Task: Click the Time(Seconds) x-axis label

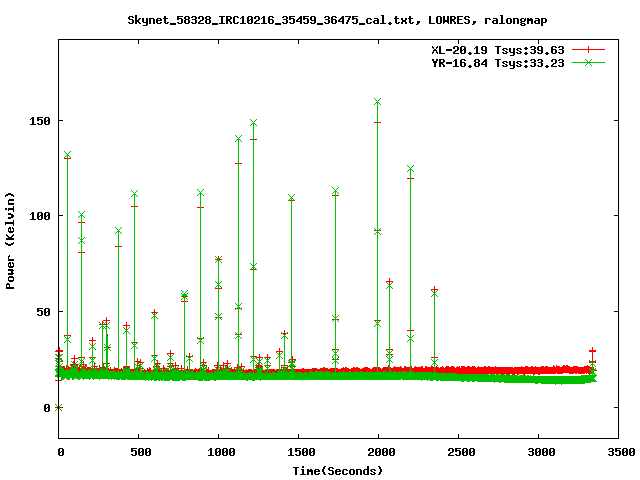Action: point(338,471)
